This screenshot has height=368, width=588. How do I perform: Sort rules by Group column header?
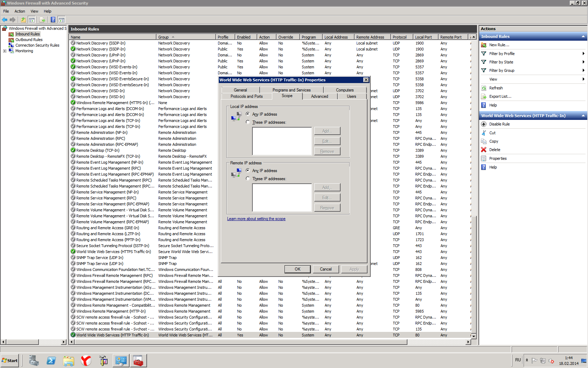(186, 37)
